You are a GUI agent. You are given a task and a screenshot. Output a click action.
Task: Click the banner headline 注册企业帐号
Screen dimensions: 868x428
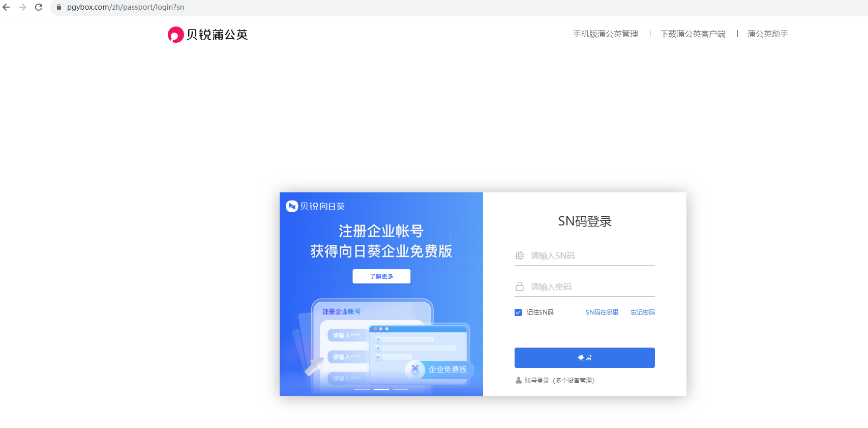coord(381,231)
